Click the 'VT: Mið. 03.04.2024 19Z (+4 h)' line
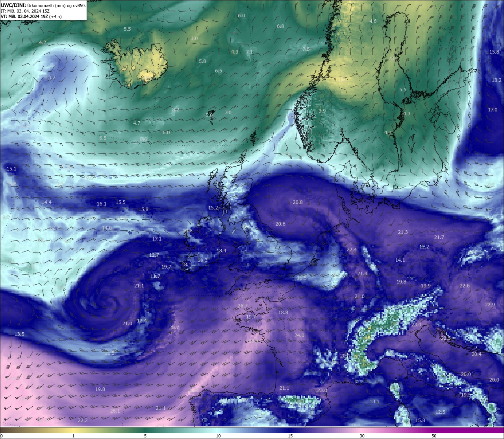The height and width of the screenshot is (439, 504). (31, 17)
